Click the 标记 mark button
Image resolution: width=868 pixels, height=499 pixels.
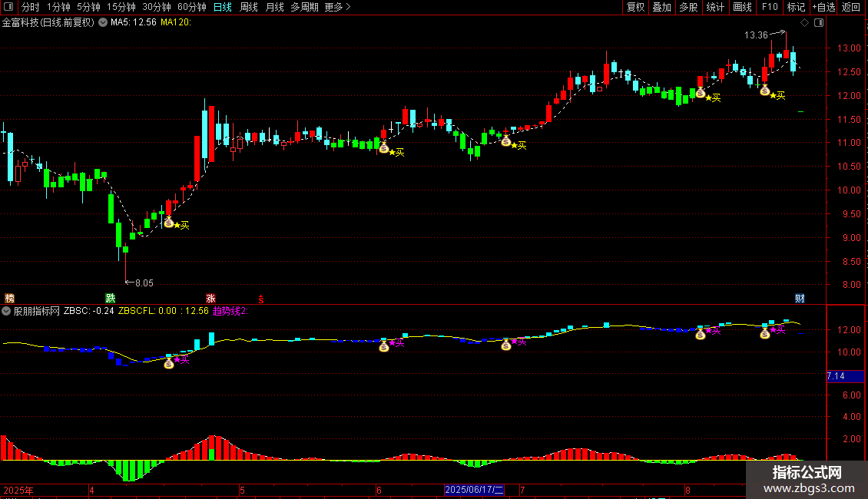pos(796,7)
